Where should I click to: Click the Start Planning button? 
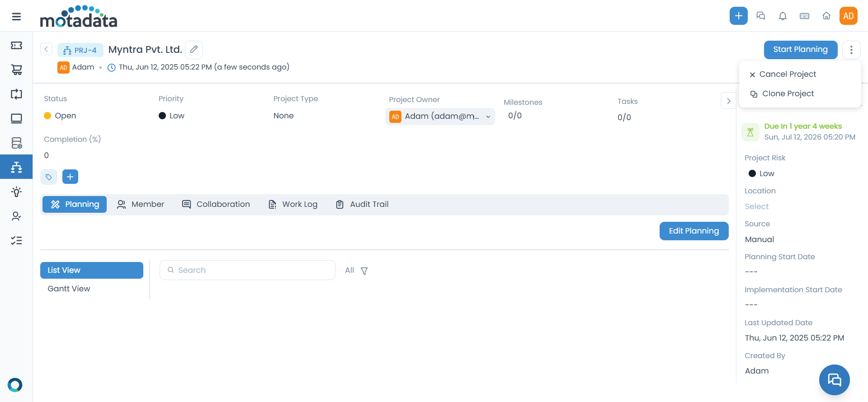tap(800, 50)
